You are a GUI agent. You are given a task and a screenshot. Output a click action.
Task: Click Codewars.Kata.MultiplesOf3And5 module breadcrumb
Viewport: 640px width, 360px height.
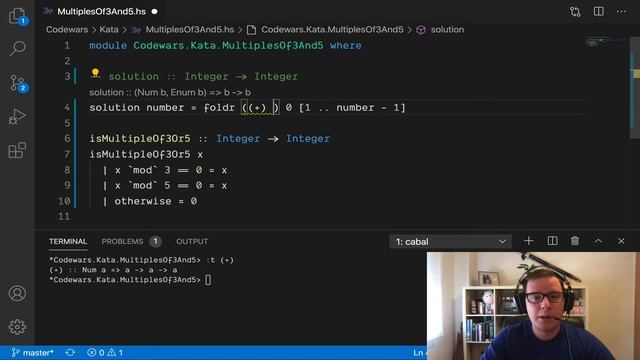tap(332, 29)
